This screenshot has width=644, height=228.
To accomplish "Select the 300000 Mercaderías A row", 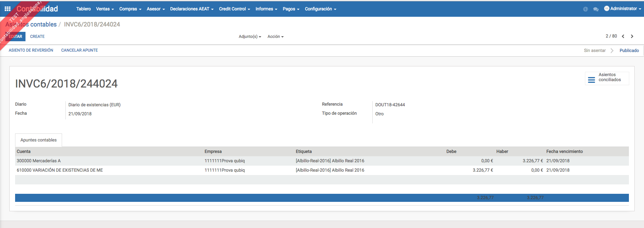I will click(39, 161).
